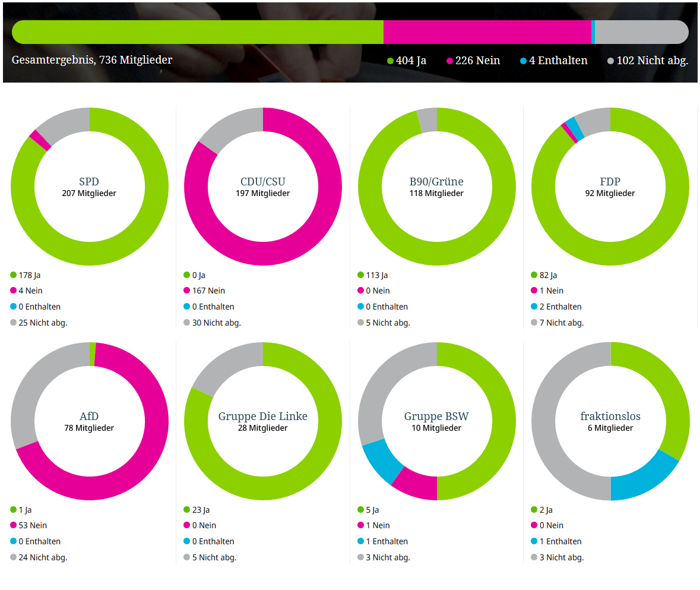
Task: Select the '102 Nicht abg.' total legend entry
Action: 648,61
